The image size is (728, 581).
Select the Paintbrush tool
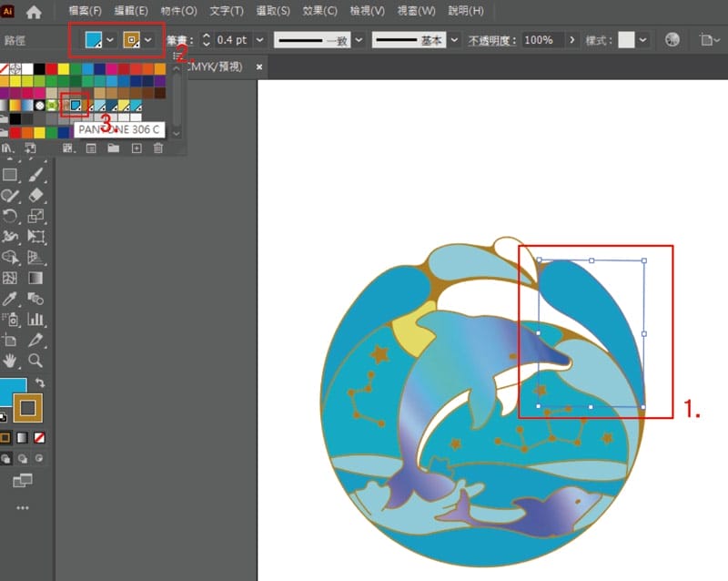(x=36, y=174)
